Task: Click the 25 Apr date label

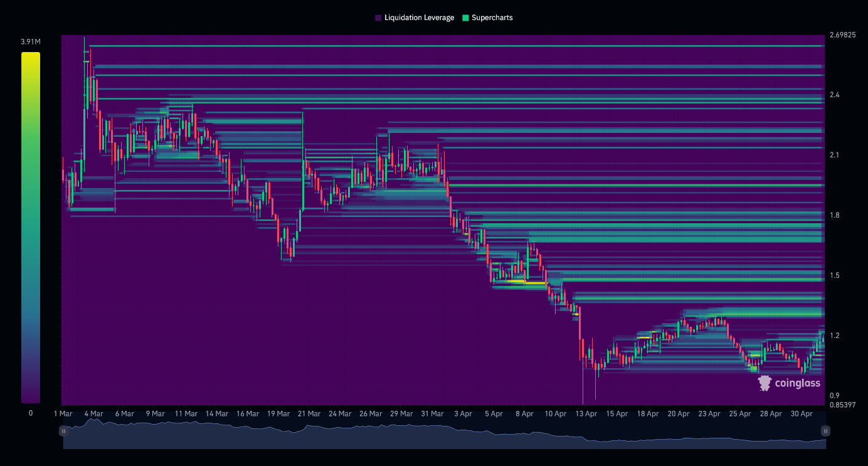Action: pyautogui.click(x=740, y=414)
